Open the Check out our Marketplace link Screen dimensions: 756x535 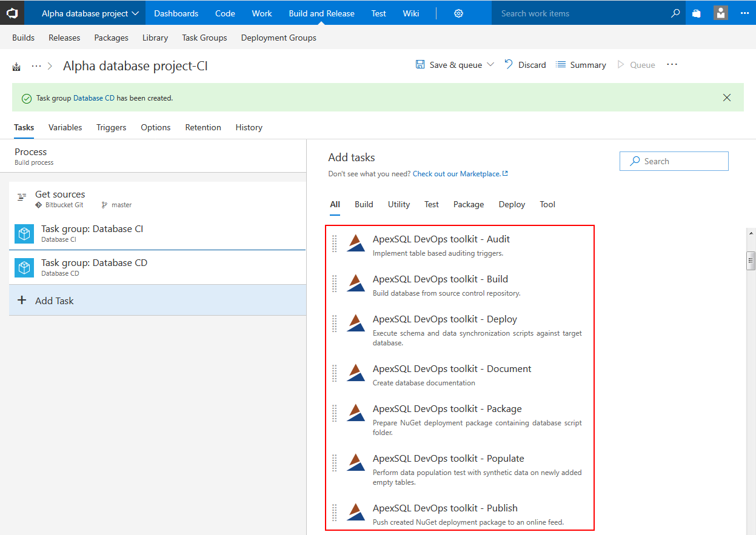click(x=460, y=174)
